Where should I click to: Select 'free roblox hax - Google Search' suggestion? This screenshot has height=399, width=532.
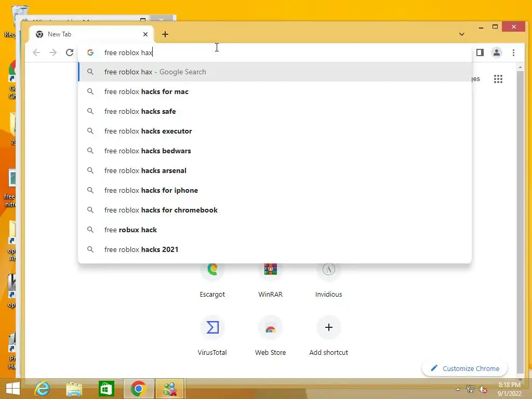click(275, 72)
